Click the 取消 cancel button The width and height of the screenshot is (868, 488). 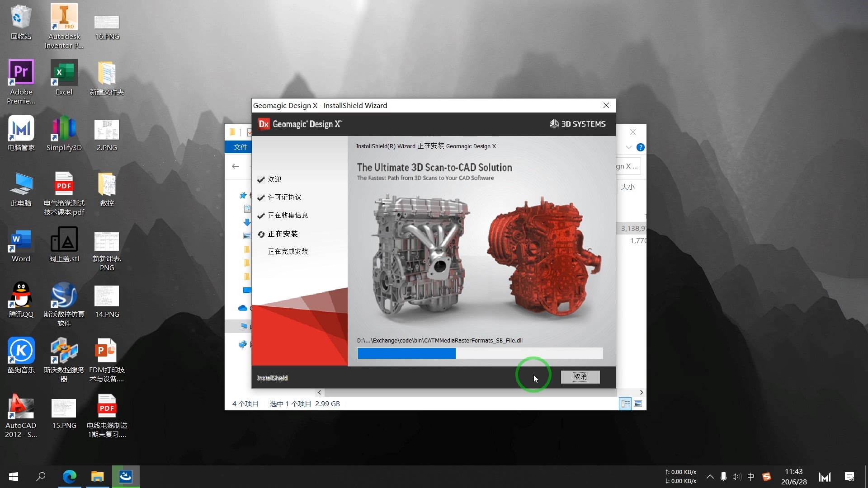580,377
